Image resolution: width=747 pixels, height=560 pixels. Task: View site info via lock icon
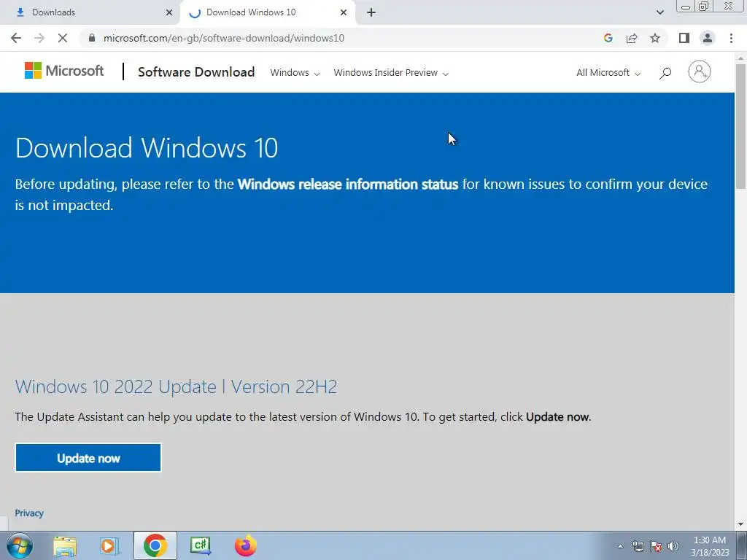[92, 38]
